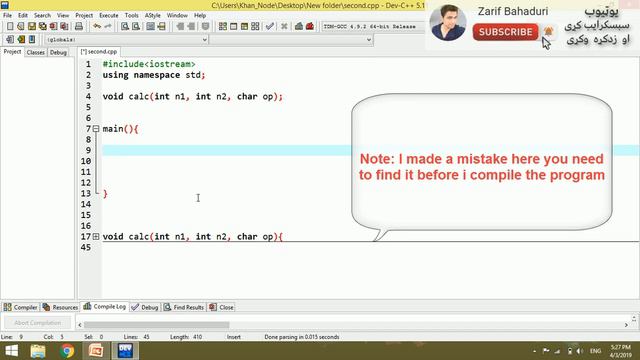Collapse the main() block at line 7
640x360 pixels.
point(96,129)
